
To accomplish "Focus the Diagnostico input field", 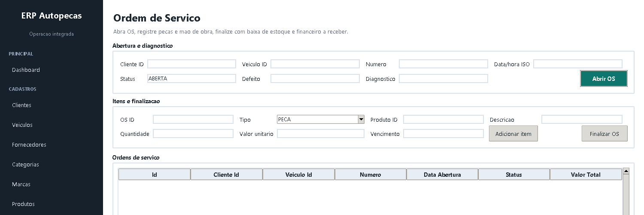I will (x=443, y=79).
